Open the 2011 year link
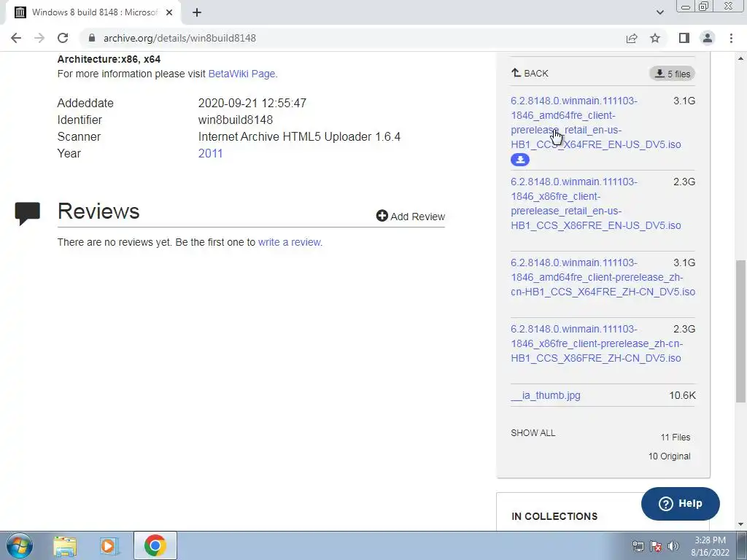 [210, 153]
